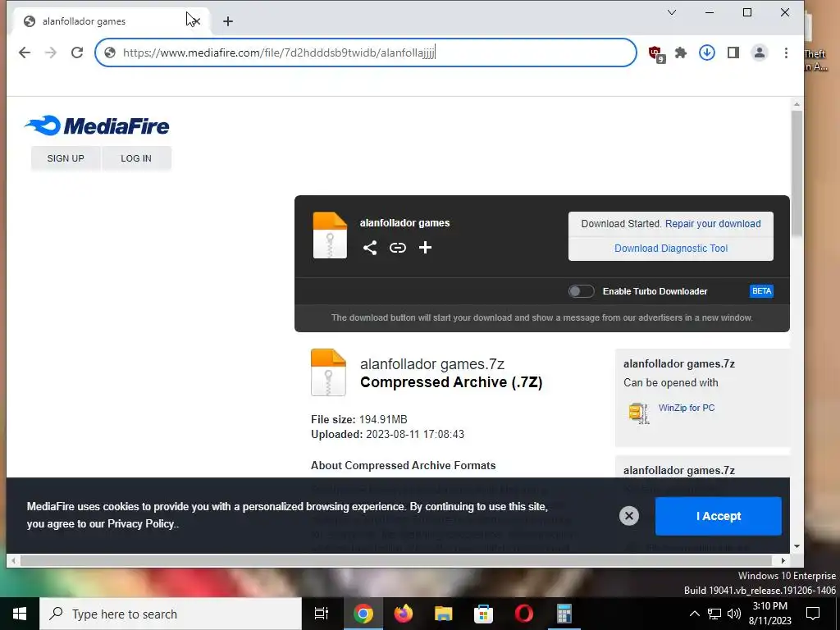
Task: Close the alanfollador games tab
Action: click(195, 21)
